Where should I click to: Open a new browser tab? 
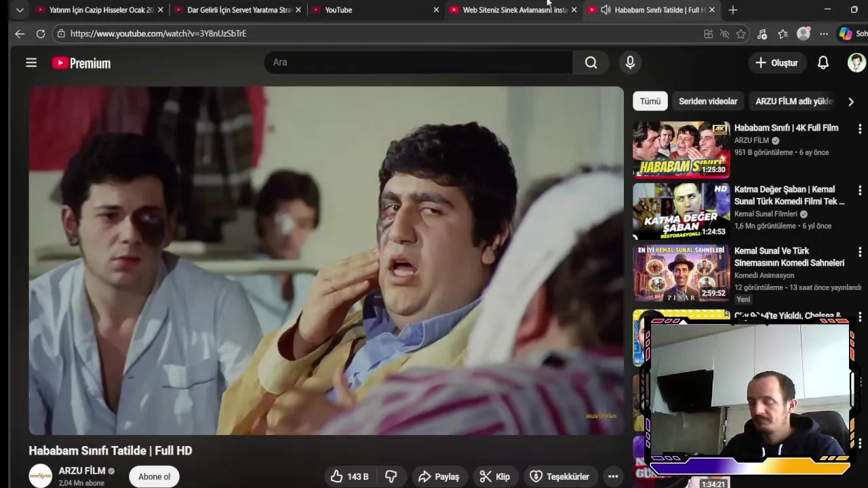733,9
